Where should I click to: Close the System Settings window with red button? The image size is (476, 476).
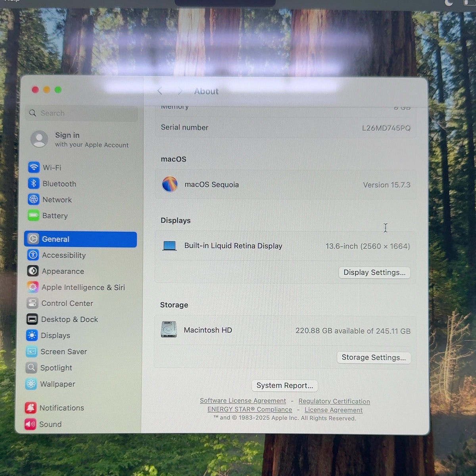(x=35, y=90)
